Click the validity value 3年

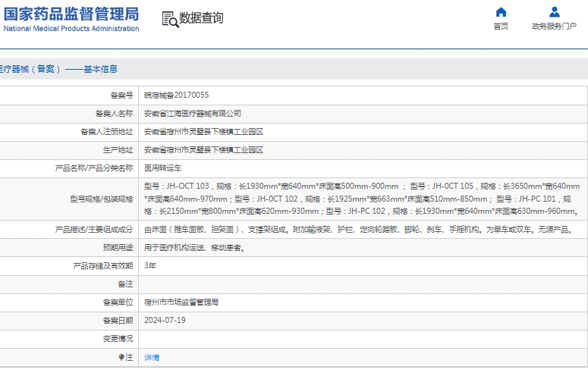(150, 266)
